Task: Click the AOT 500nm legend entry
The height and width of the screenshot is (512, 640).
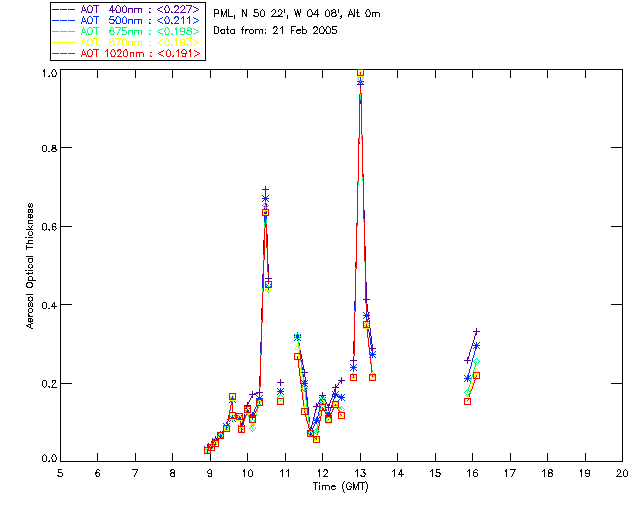Action: click(127, 20)
